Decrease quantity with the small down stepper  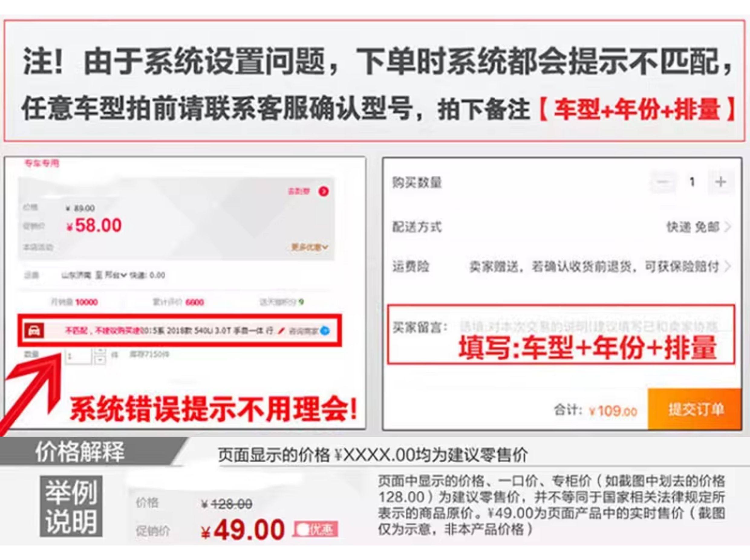click(x=100, y=360)
